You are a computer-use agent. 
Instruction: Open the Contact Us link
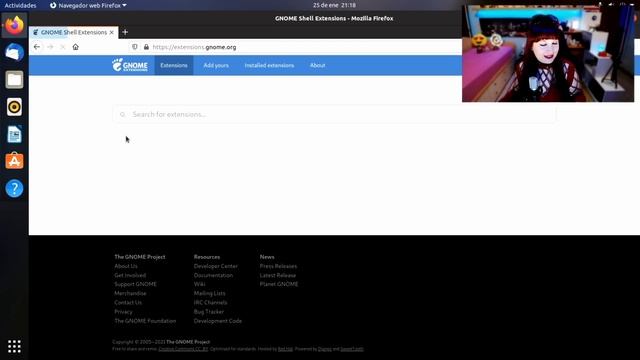(128, 302)
